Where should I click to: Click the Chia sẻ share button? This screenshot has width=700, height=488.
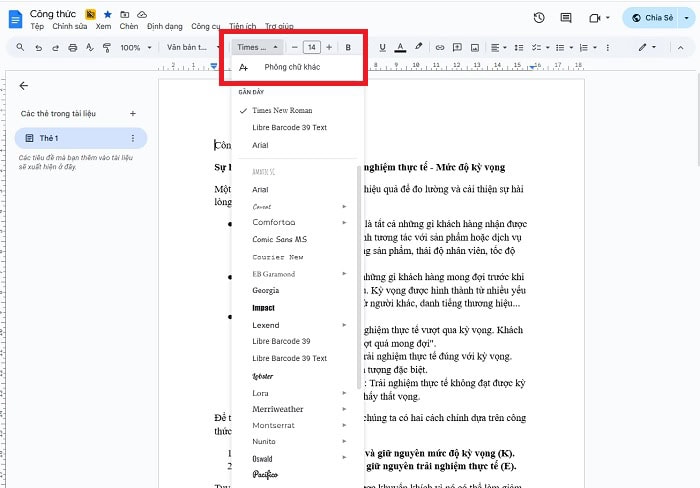click(x=659, y=17)
